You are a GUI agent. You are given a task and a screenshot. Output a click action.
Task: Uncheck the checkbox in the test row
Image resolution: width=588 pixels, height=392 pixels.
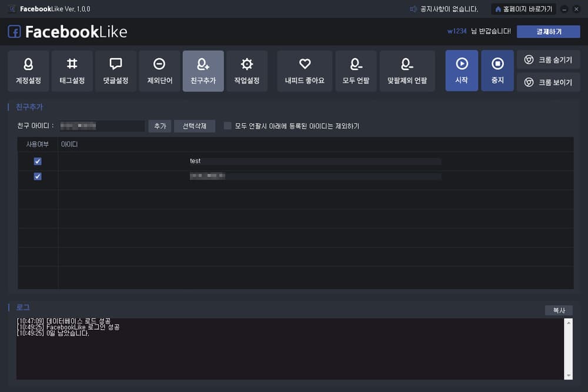click(38, 161)
